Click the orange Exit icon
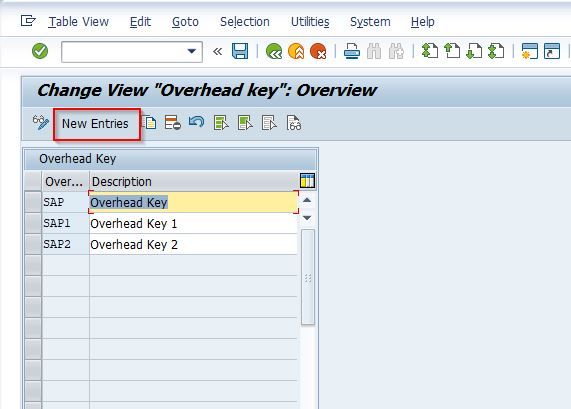Image resolution: width=571 pixels, height=409 pixels. click(x=296, y=51)
